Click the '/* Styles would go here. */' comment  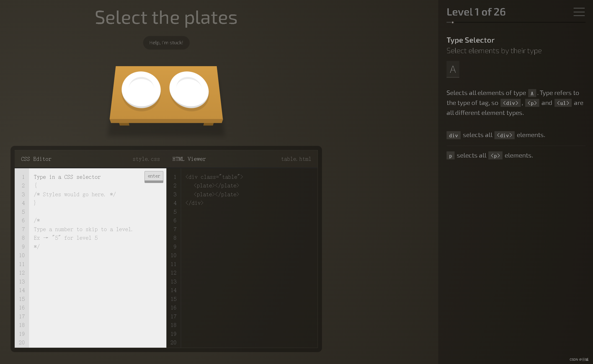tap(75, 194)
